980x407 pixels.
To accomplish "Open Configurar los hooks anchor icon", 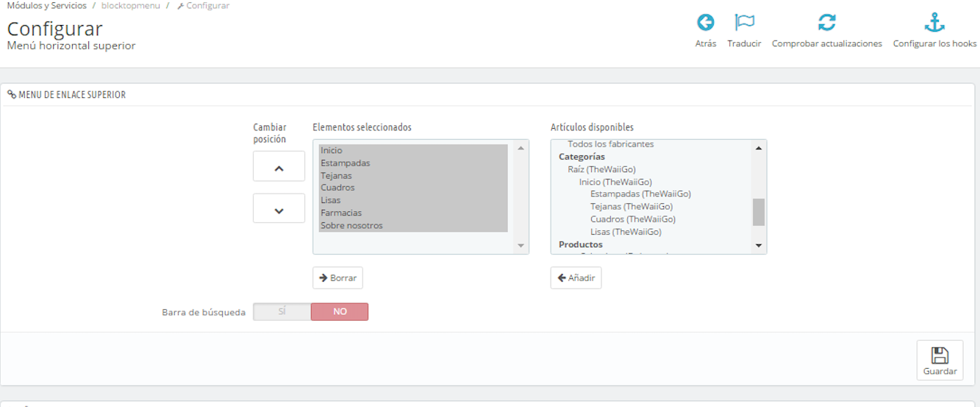I will click(x=934, y=23).
